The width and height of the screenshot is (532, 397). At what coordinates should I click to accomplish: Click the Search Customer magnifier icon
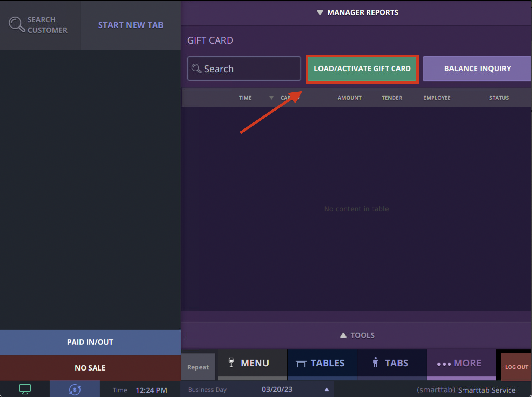(17, 24)
